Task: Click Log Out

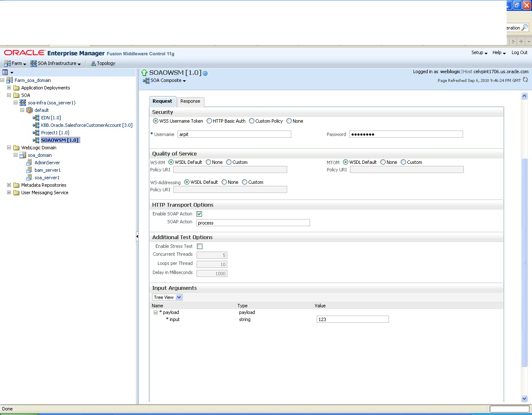Action: pos(519,53)
